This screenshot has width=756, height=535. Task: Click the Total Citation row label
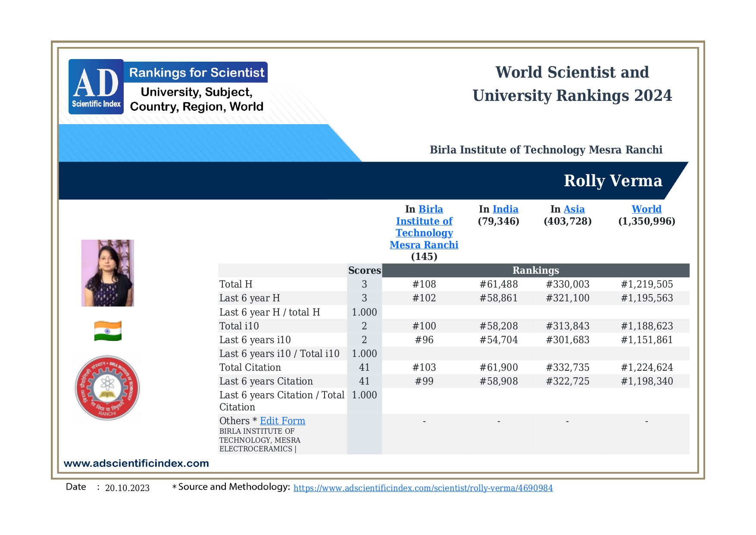[x=250, y=367]
